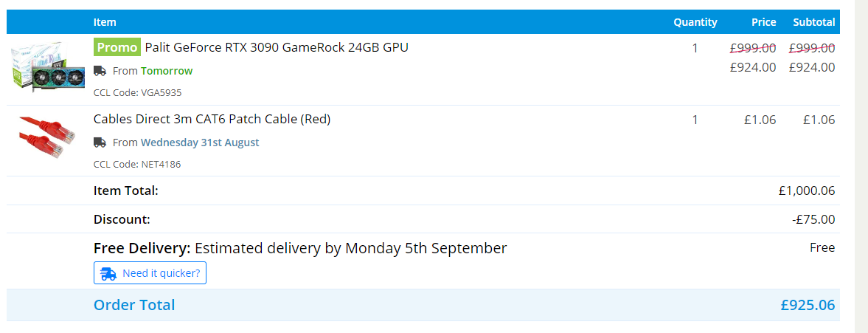Click the truck icon beside From Tomorrow
This screenshot has width=868, height=333.
pyautogui.click(x=100, y=71)
